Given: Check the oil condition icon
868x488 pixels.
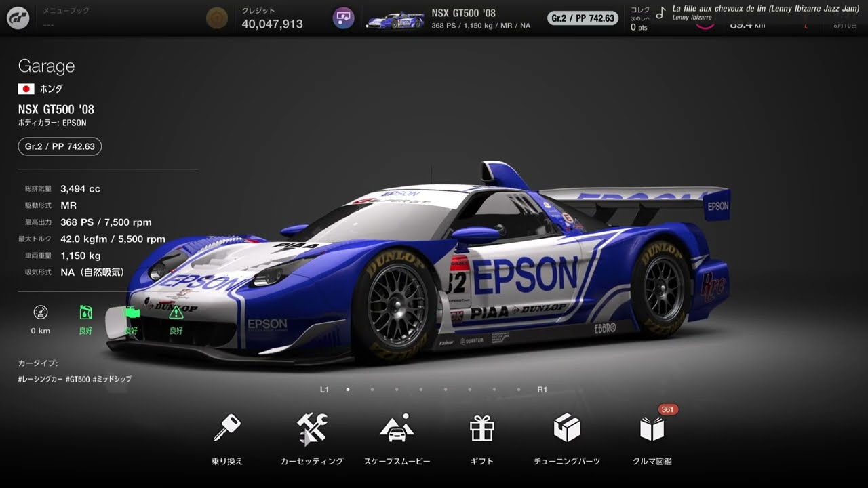Looking at the screenshot, I should 85,312.
